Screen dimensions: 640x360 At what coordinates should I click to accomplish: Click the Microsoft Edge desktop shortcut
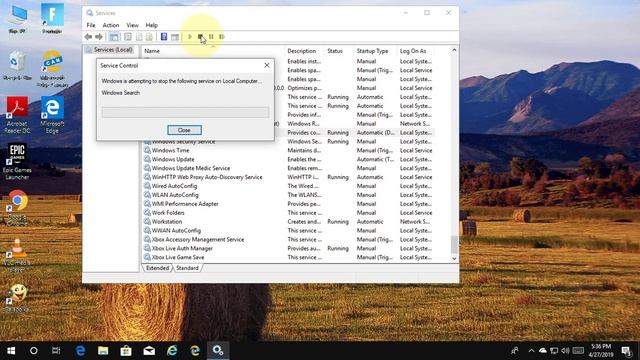click(x=52, y=115)
